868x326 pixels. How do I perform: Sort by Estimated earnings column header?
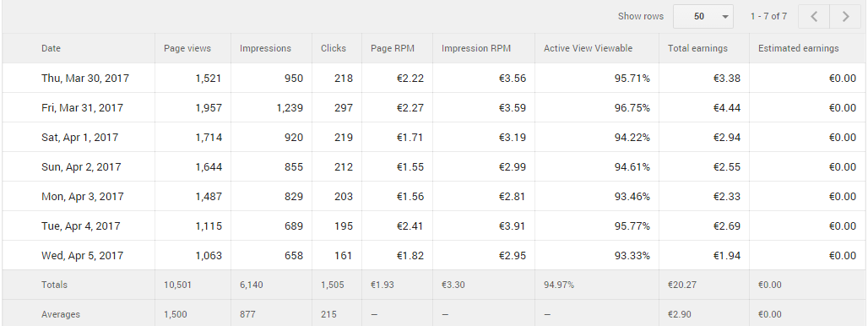click(x=798, y=48)
